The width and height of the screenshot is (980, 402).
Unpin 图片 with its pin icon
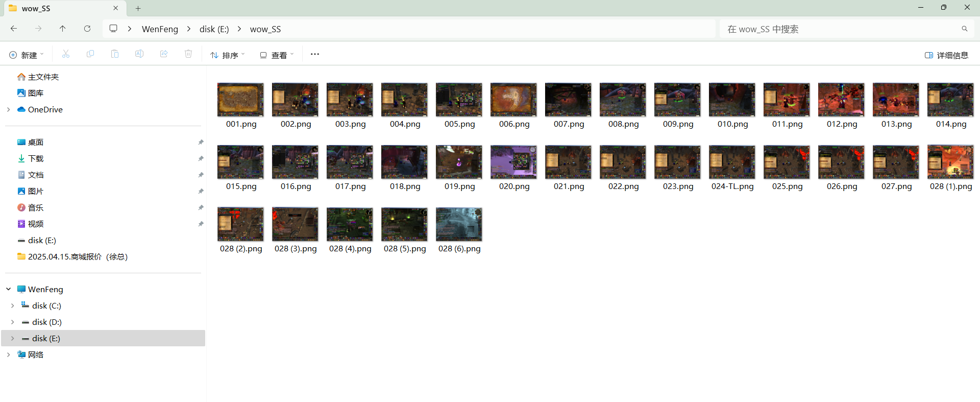(201, 191)
